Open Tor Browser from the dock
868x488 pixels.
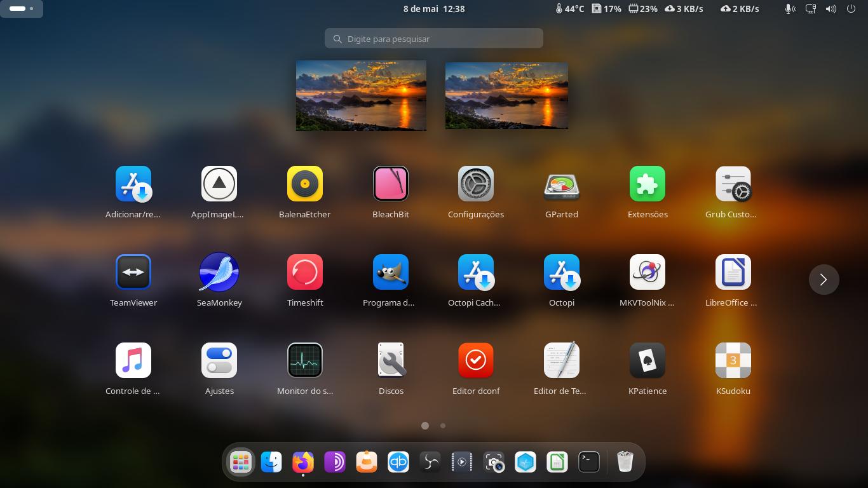point(335,462)
